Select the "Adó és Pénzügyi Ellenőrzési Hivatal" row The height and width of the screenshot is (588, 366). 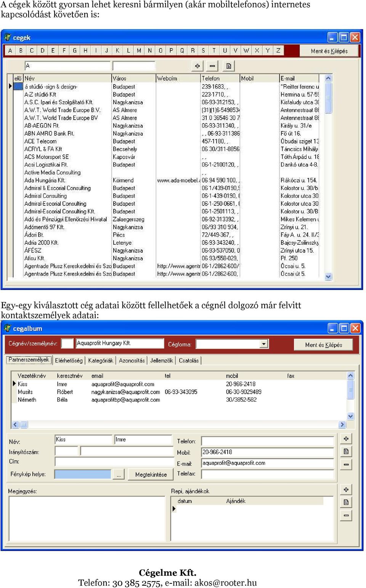coord(167,219)
